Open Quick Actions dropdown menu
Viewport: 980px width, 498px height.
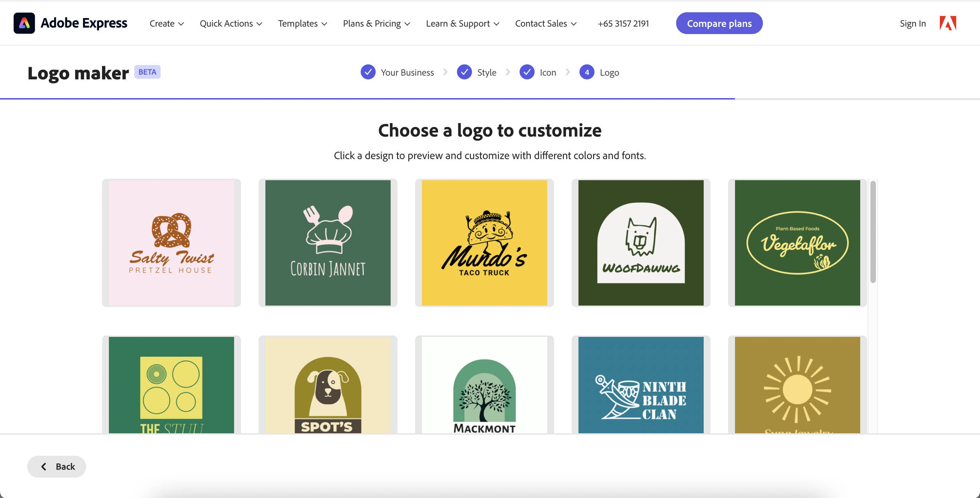231,23
